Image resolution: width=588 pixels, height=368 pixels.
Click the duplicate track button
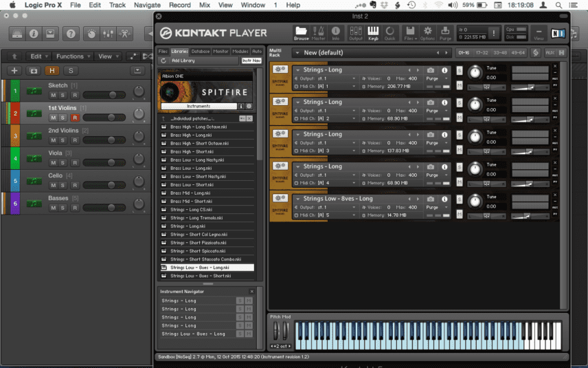(34, 70)
